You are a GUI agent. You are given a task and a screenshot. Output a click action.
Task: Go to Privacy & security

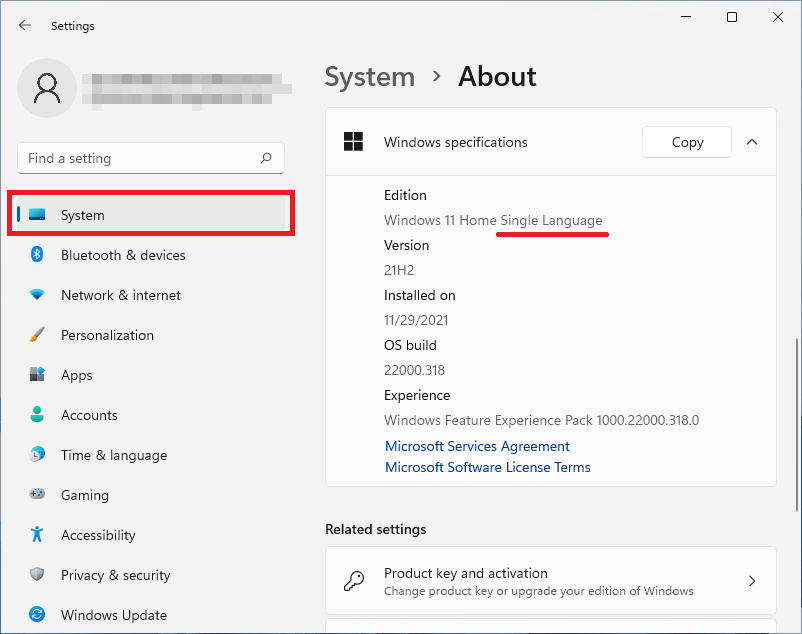tap(151, 575)
